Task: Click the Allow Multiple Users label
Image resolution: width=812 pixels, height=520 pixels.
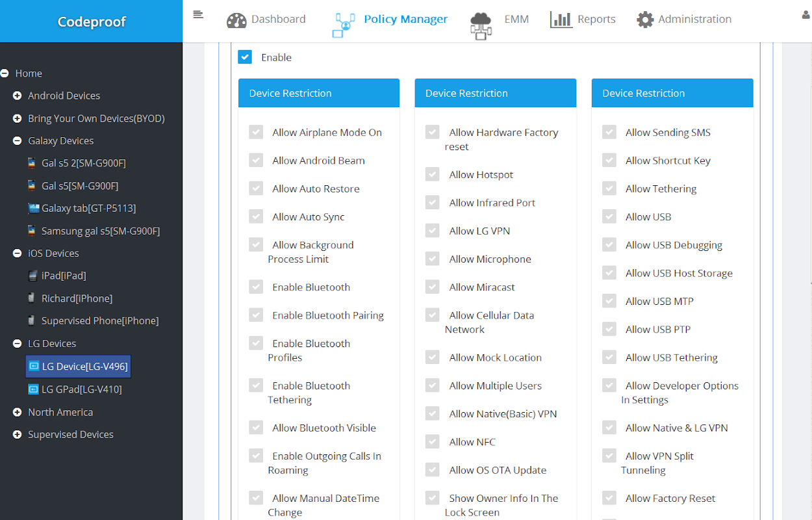Action: [496, 385]
